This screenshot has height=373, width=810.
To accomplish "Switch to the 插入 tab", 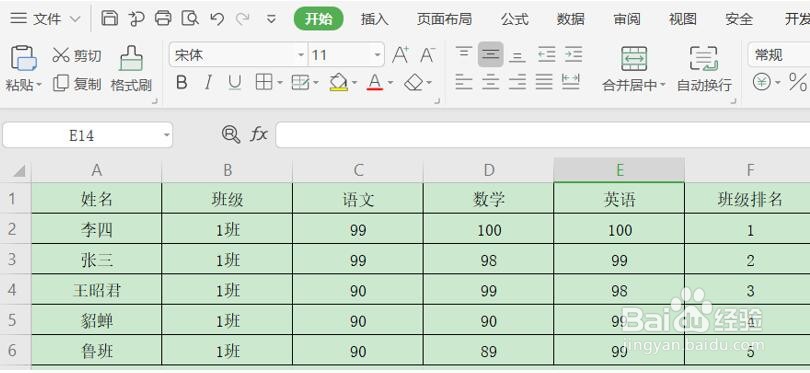I will click(375, 19).
